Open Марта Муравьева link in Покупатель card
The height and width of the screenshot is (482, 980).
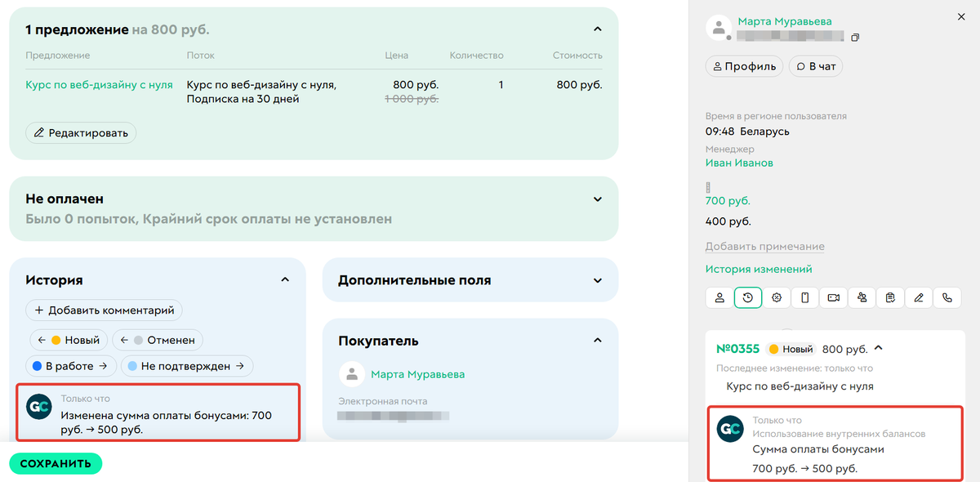pyautogui.click(x=417, y=374)
